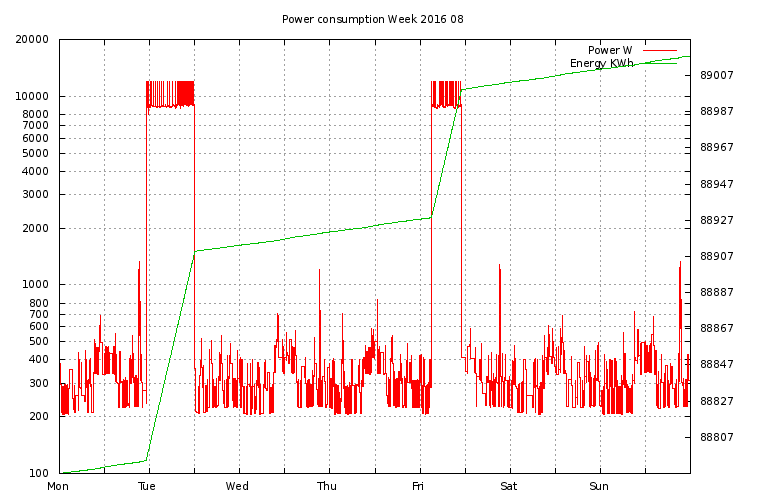The image size is (768, 500).
Task: Click the '4000' left axis value
Action: (35, 171)
